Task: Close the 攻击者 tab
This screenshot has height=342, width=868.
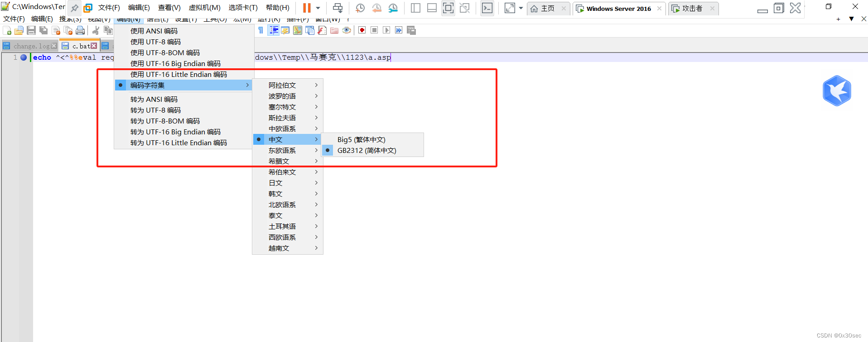Action: (712, 9)
